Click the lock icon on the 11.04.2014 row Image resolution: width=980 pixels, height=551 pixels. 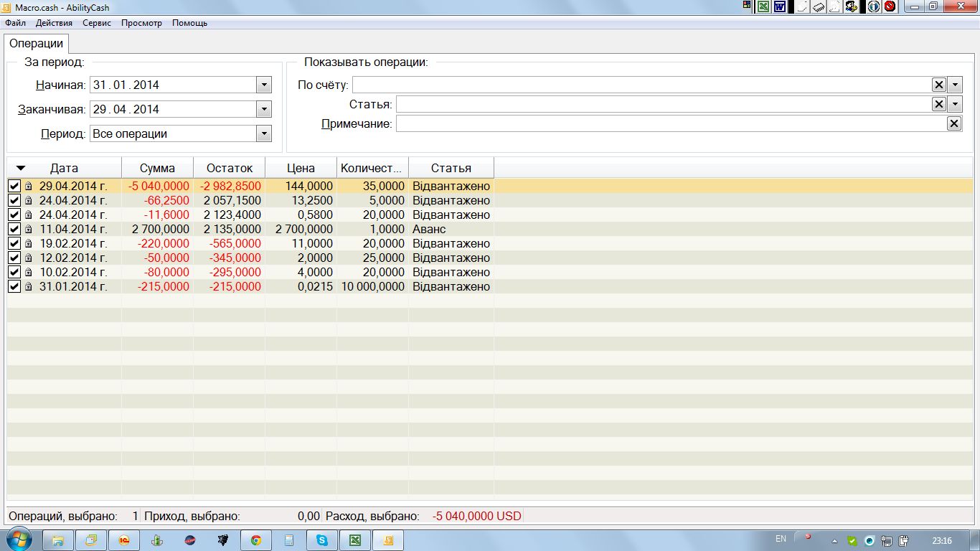[28, 230]
